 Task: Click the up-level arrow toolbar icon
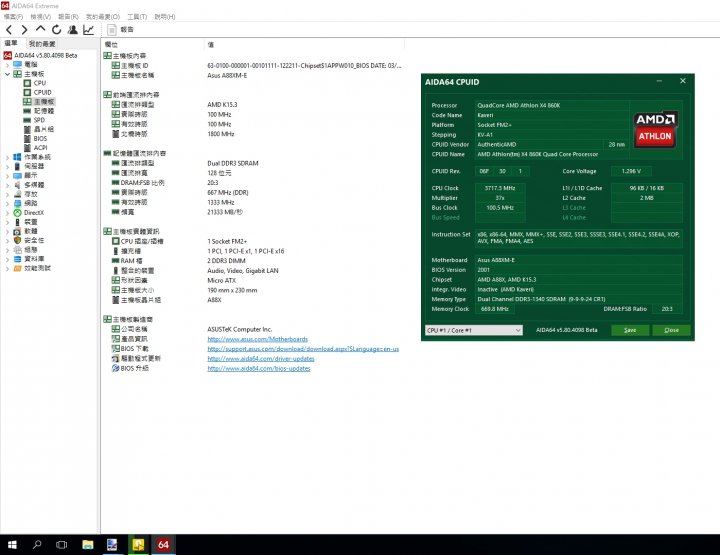(x=40, y=29)
